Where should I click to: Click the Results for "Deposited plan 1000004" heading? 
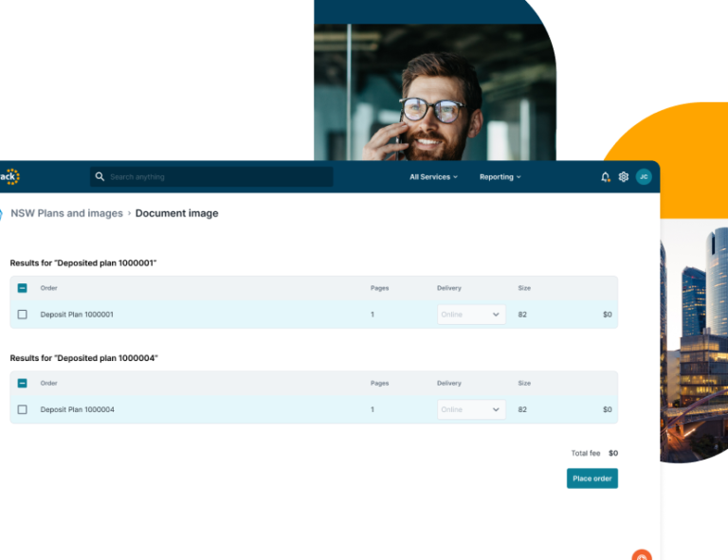pyautogui.click(x=84, y=358)
